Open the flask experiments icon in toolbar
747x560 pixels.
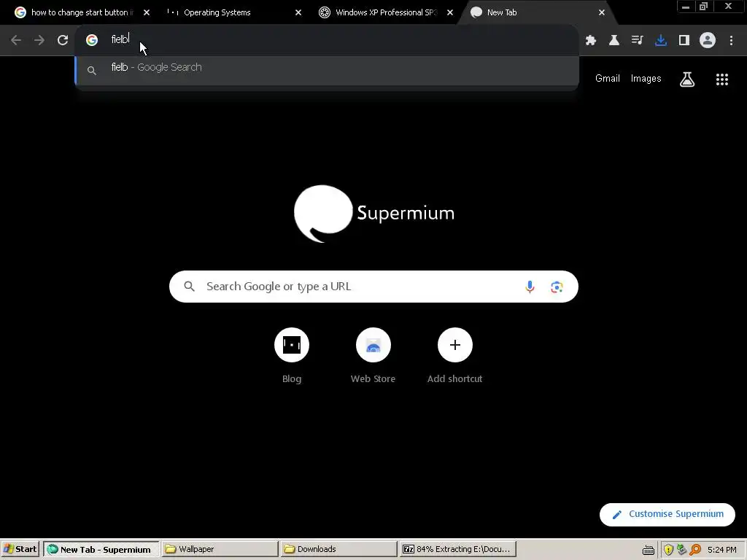point(614,41)
